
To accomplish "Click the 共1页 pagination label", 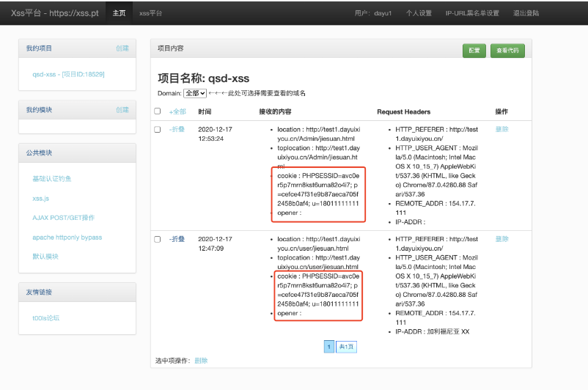I will [x=346, y=347].
